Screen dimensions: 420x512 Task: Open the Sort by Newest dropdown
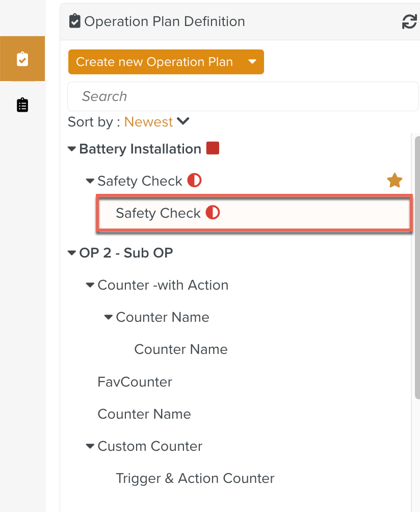[x=156, y=122]
